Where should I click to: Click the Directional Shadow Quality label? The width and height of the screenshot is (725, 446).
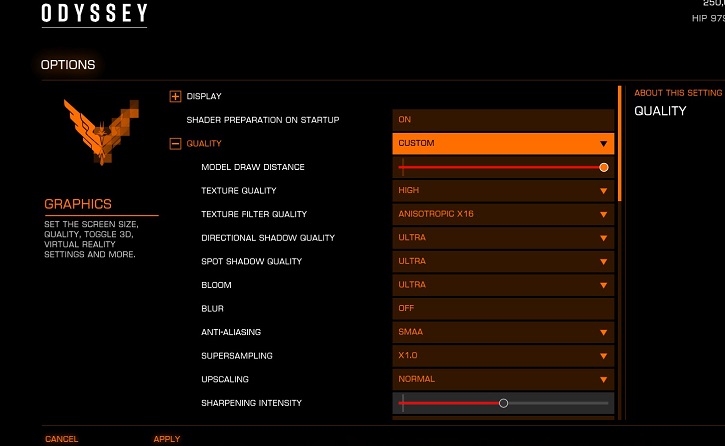coord(268,238)
